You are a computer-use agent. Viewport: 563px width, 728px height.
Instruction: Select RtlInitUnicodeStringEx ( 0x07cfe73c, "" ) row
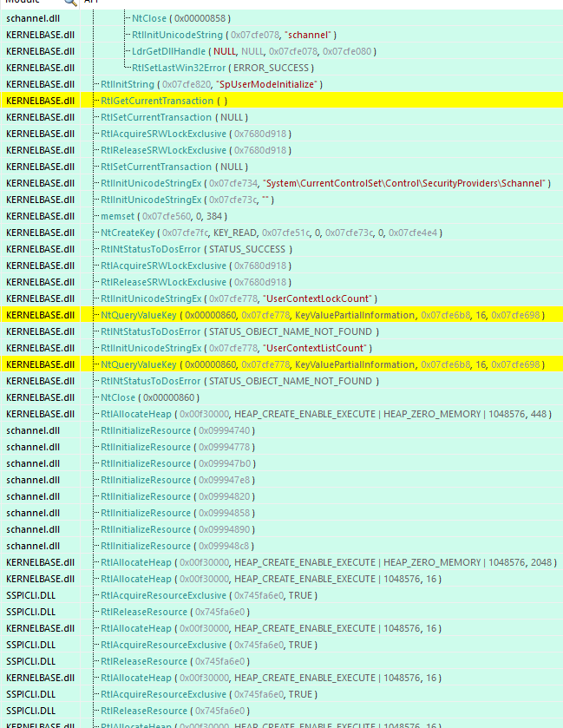(x=281, y=200)
